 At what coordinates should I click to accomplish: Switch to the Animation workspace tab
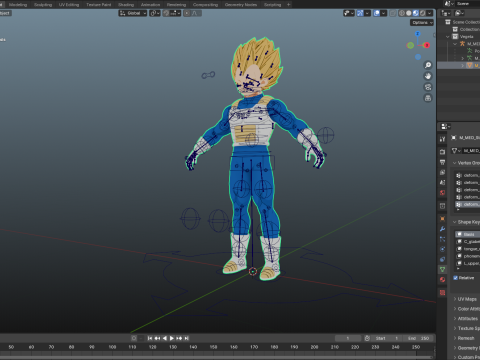[150, 5]
